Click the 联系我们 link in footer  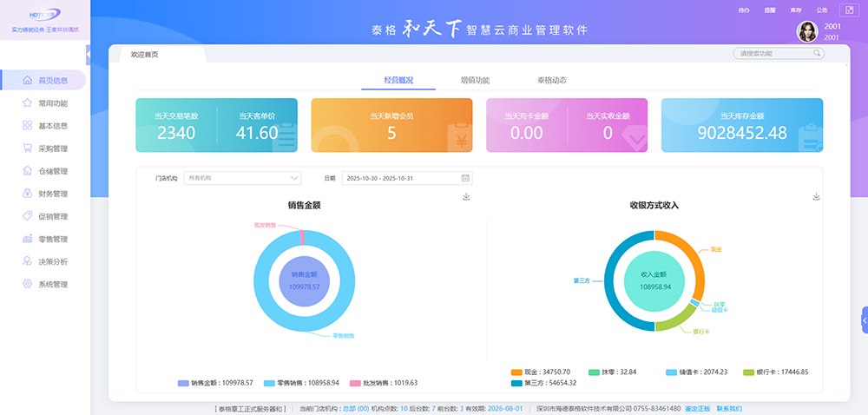(x=729, y=408)
